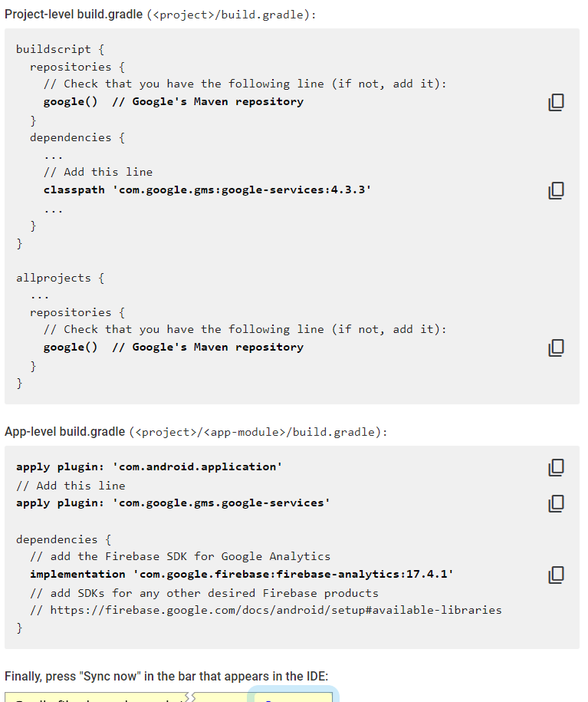Copy the 'com.google.gms.google-services' plugin line
588x702 pixels.
point(557,503)
